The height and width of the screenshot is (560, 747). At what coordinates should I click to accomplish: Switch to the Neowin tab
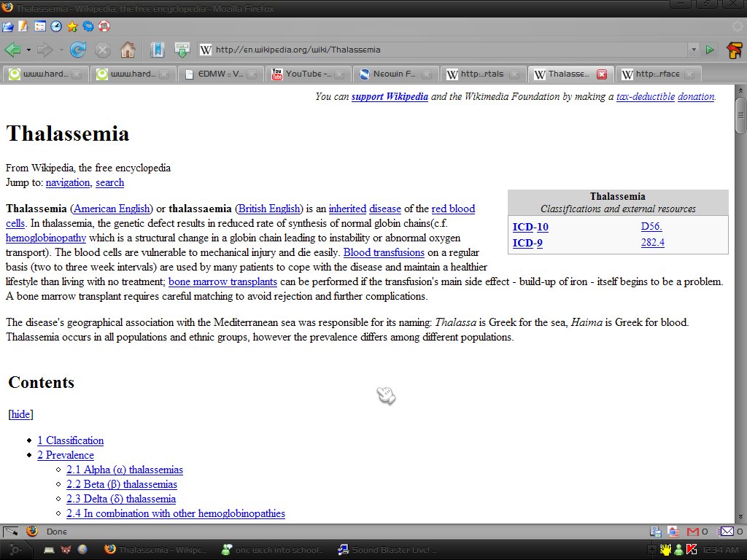coord(395,74)
